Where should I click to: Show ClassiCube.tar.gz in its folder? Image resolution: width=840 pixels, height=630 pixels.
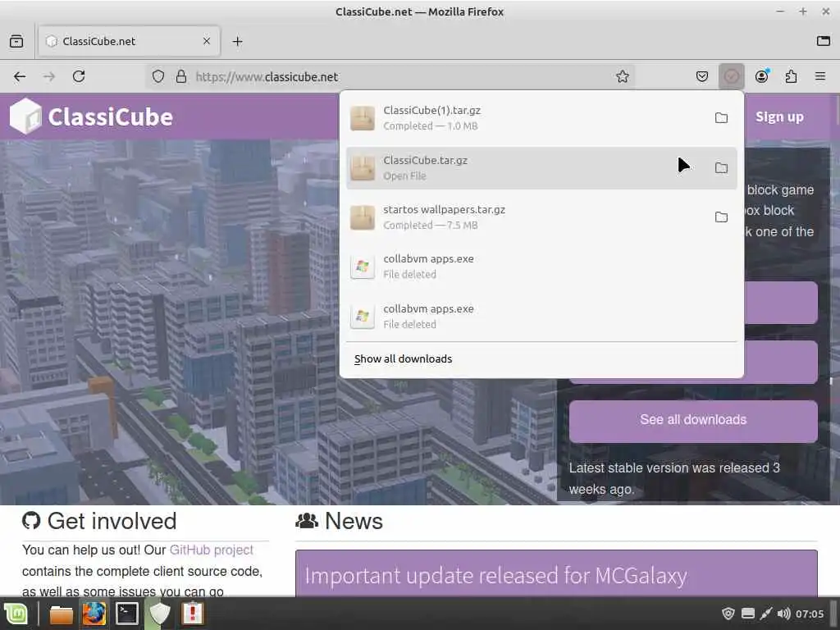[721, 167]
